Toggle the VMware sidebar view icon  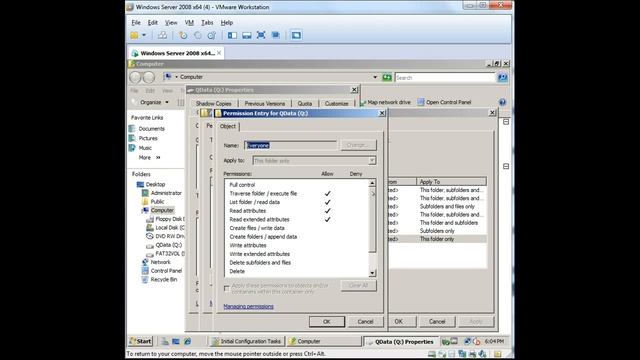(x=232, y=36)
